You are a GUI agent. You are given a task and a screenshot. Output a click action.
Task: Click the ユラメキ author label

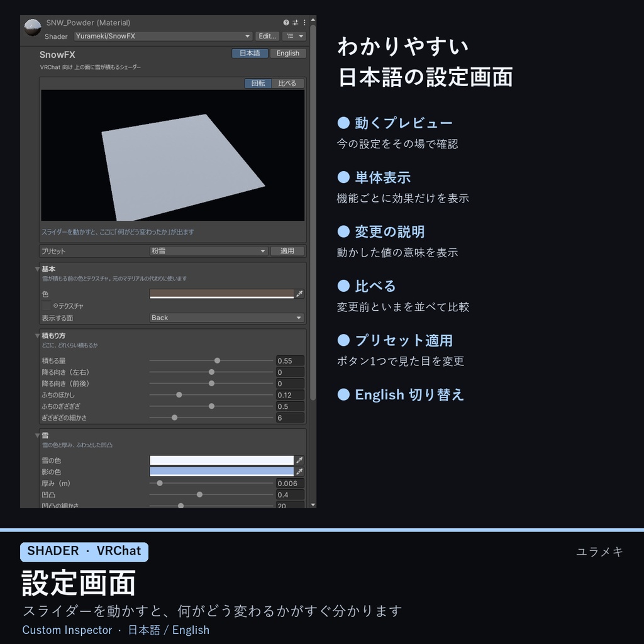pos(599,552)
